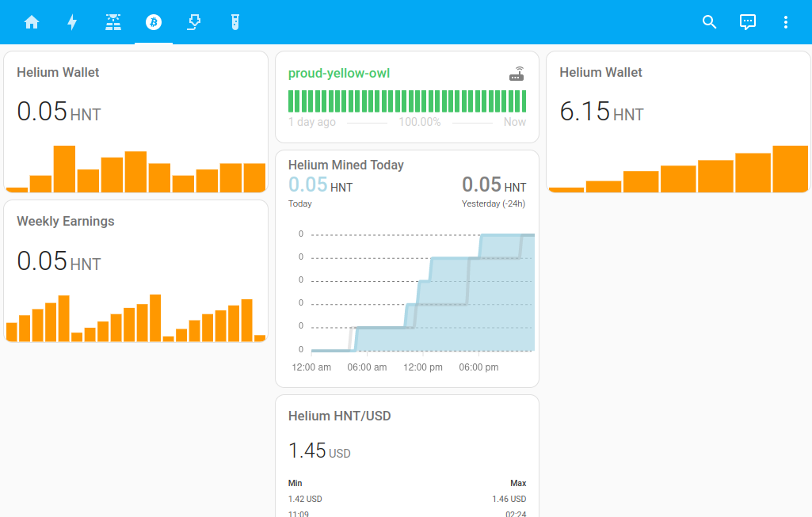Click the green uptime history bar
This screenshot has height=517, width=812.
coord(407,101)
